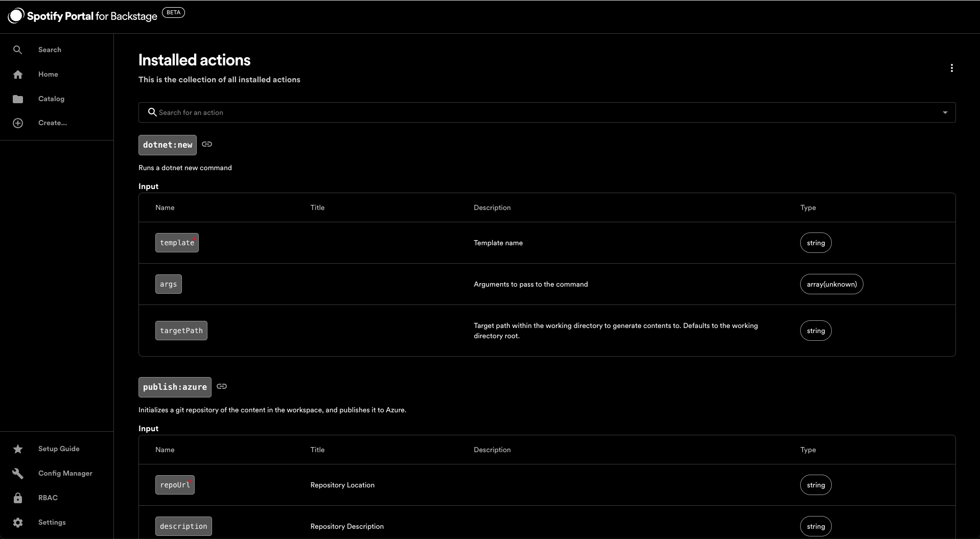Click the Name column header in dotnet:new table
Screen dimensions: 980x539
(x=165, y=207)
